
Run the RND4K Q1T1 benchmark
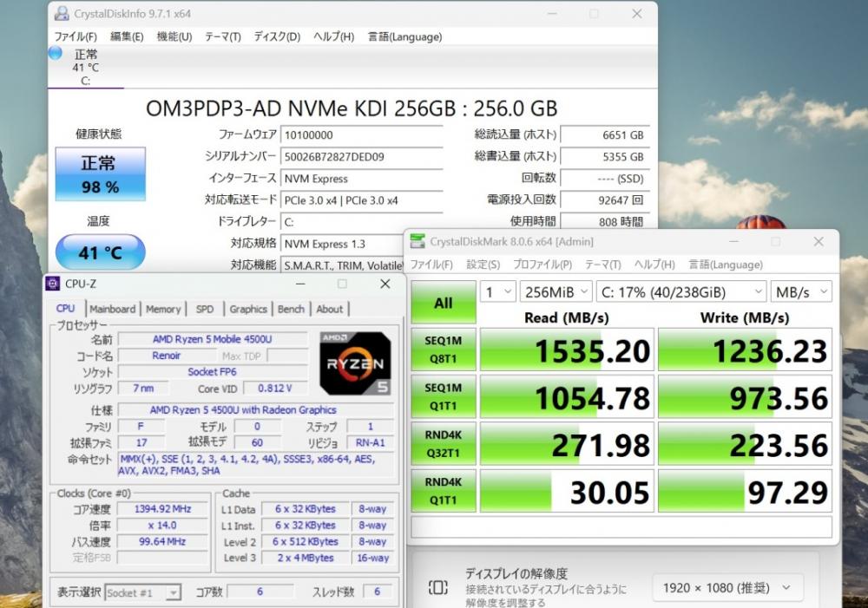444,491
